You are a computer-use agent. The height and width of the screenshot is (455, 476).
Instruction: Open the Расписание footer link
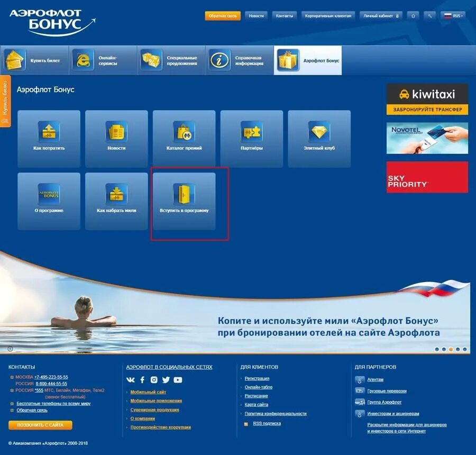pyautogui.click(x=256, y=396)
